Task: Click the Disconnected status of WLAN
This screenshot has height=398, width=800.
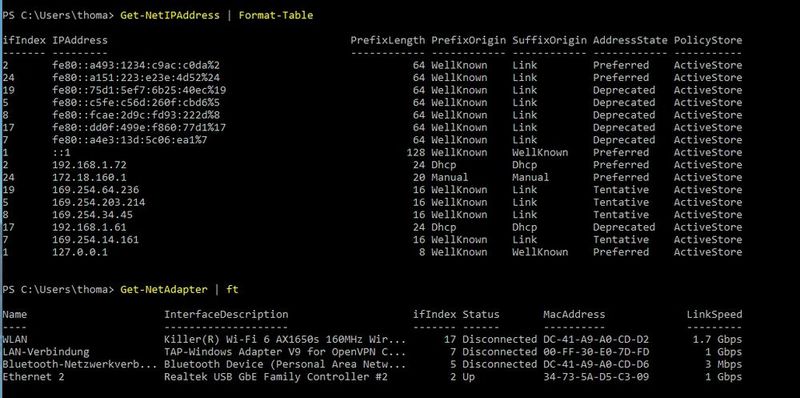Action: click(499, 339)
